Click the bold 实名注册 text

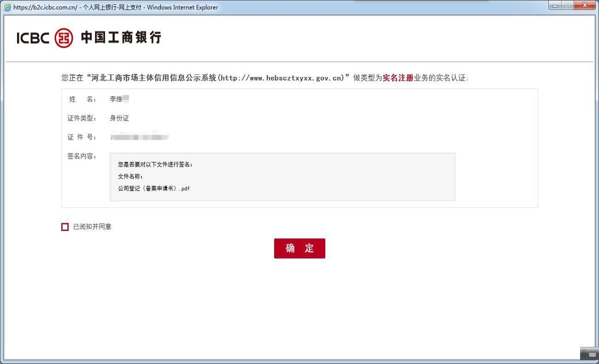coord(398,78)
